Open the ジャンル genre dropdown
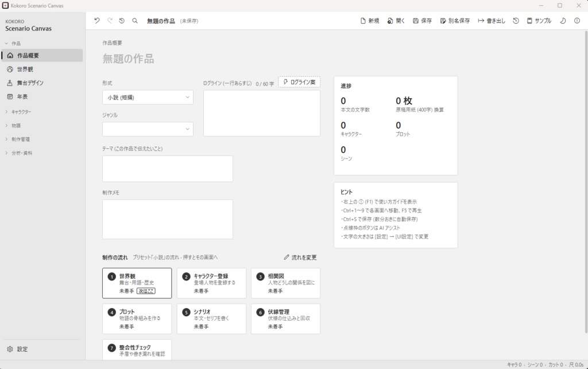Screen dimensions: 588x369 pos(148,129)
